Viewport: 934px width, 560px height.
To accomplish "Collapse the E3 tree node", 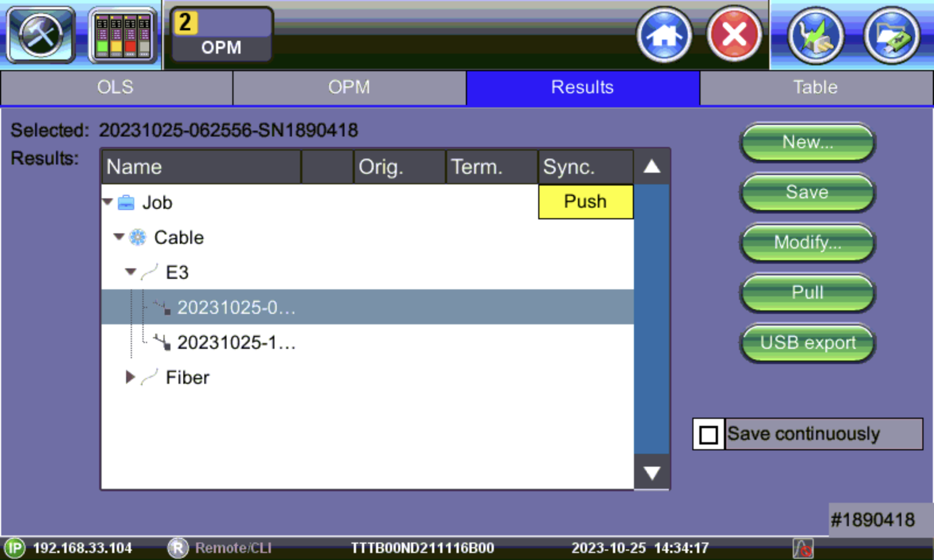I will coord(131,272).
